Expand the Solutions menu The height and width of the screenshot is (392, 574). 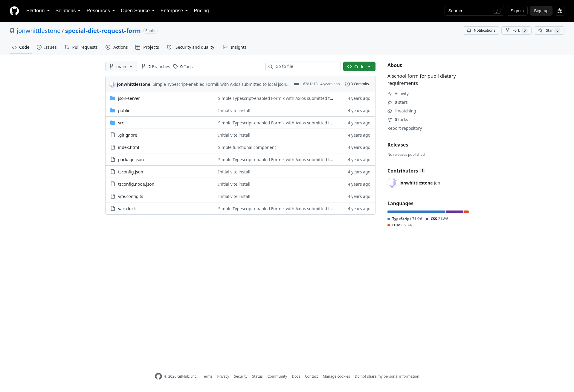tap(68, 11)
